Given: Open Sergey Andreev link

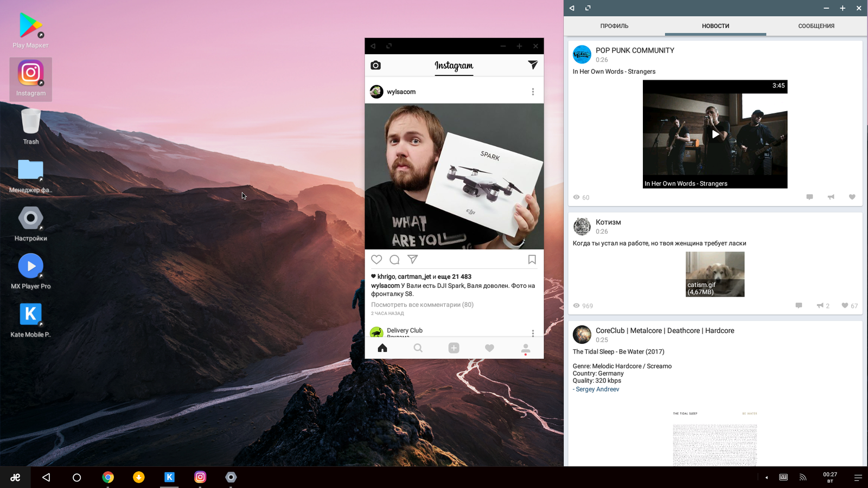Looking at the screenshot, I should click(x=597, y=389).
